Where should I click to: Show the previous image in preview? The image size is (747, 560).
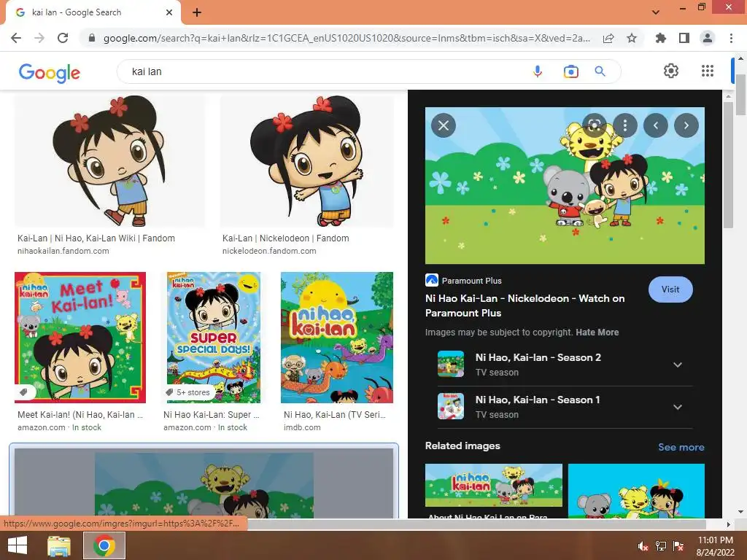pos(656,125)
